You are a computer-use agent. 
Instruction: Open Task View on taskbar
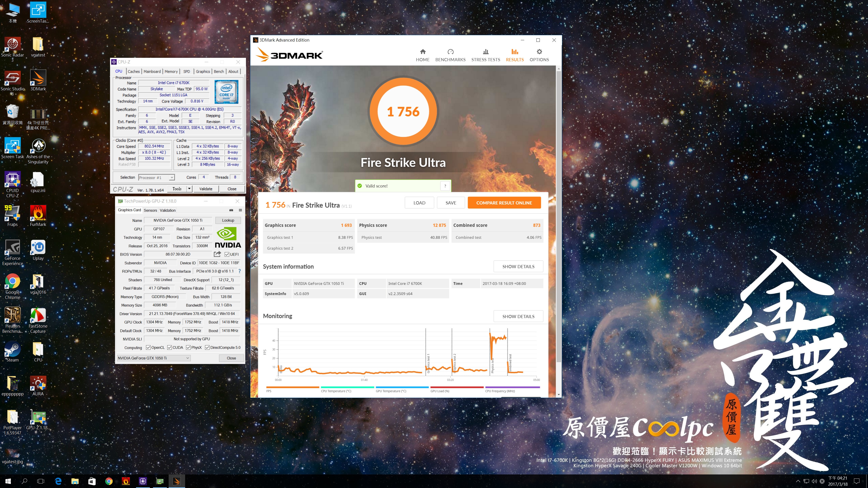pos(41,481)
